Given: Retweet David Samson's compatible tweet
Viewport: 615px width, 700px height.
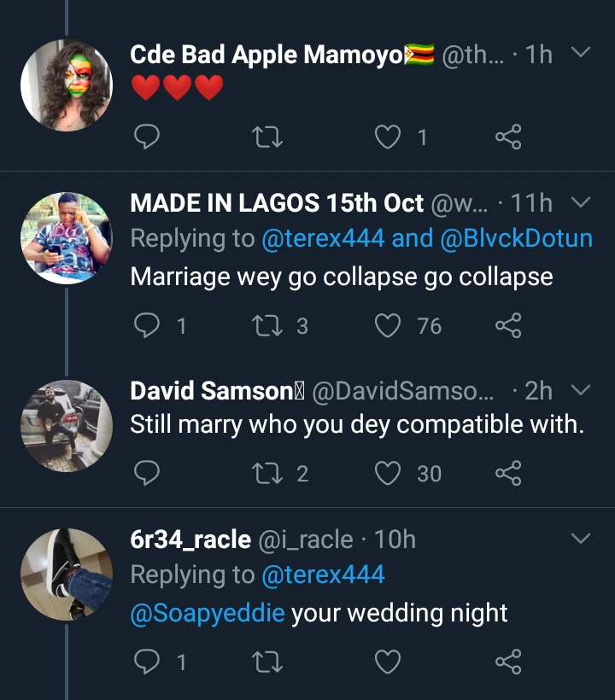Looking at the screenshot, I should (268, 473).
